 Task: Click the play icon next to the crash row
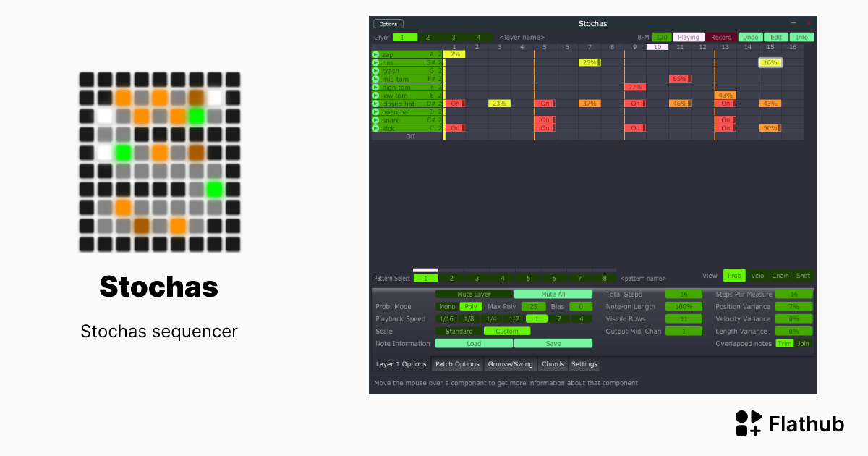375,71
